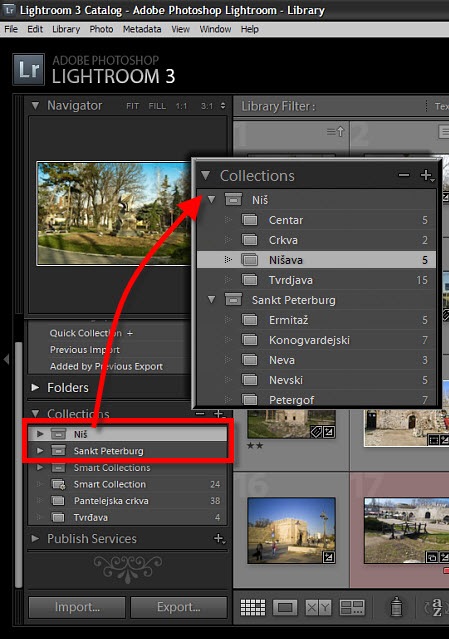The image size is (449, 639).
Task: Set Navigator zoom to FIT
Action: (132, 106)
